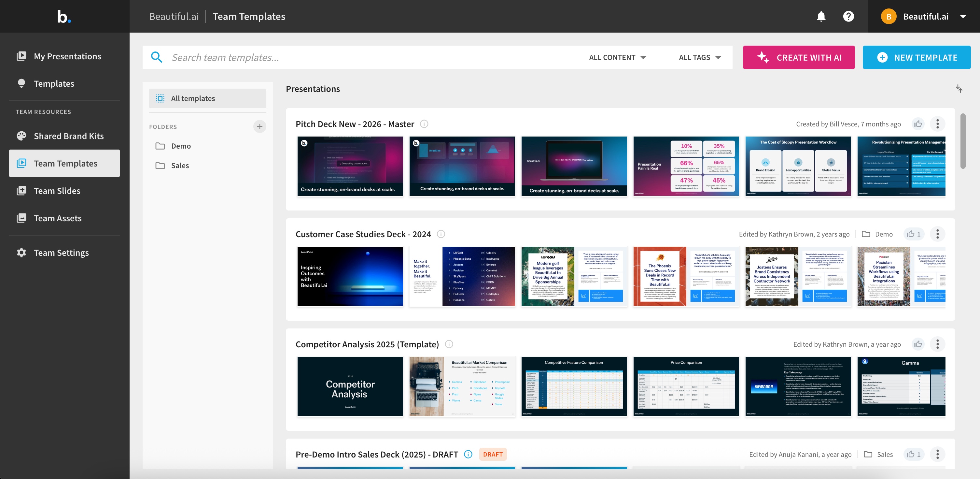The image size is (980, 479).
Task: Click the Beautiful.ai breadcrumb link
Action: coord(174,16)
